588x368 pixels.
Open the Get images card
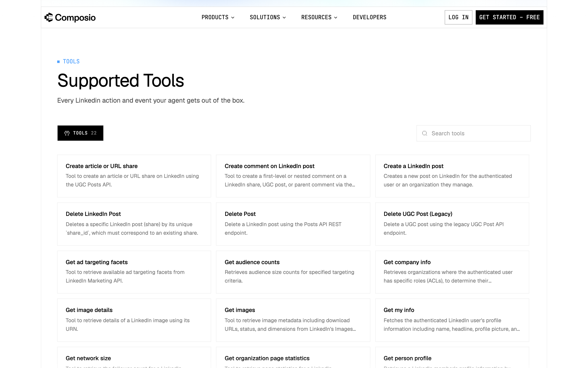coord(293,320)
